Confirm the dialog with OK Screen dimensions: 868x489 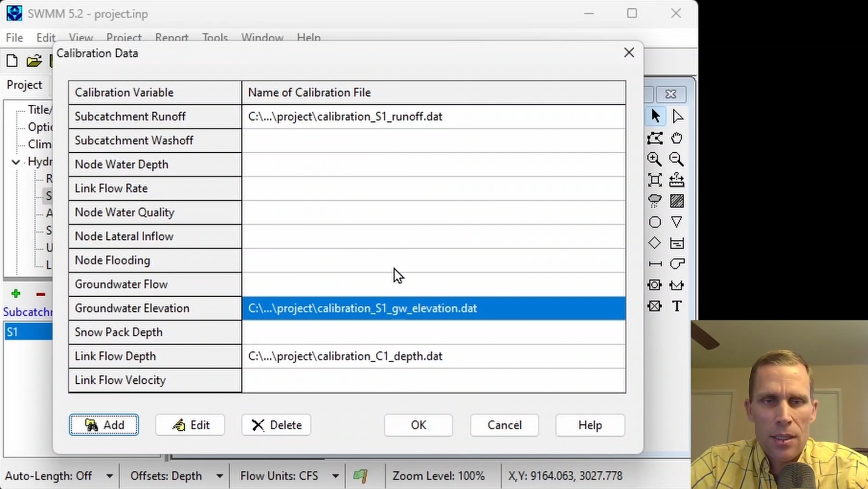tap(418, 425)
